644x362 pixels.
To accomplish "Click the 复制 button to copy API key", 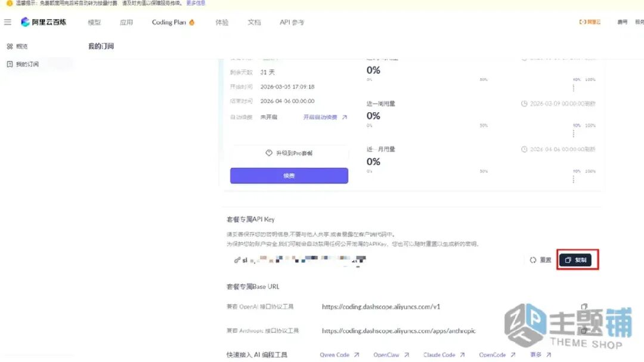I will coord(575,260).
